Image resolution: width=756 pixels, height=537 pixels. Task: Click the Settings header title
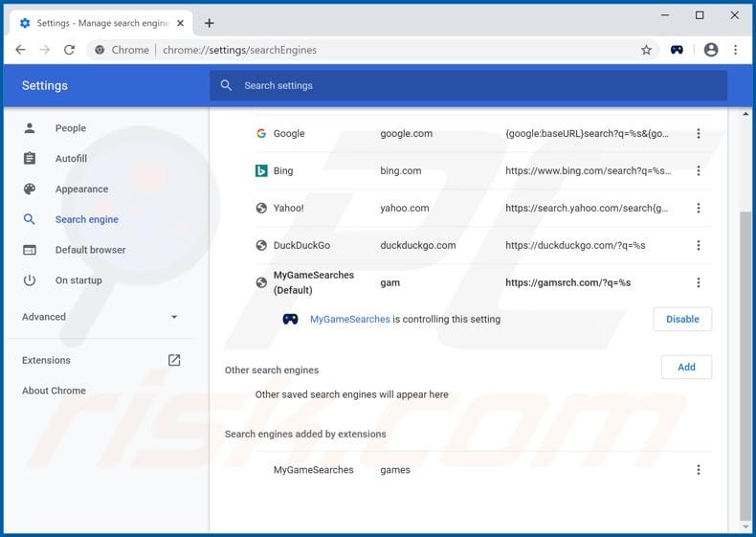click(45, 86)
